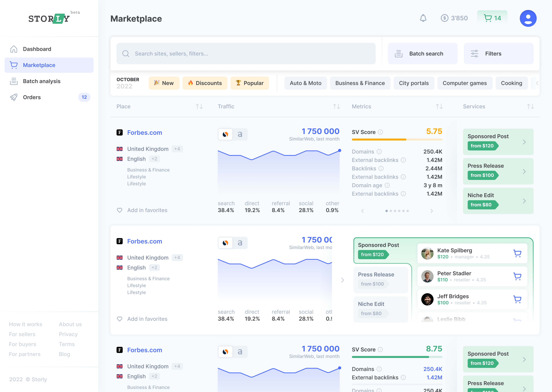Open the notifications bell
Image resolution: width=552 pixels, height=392 pixels.
(x=423, y=18)
